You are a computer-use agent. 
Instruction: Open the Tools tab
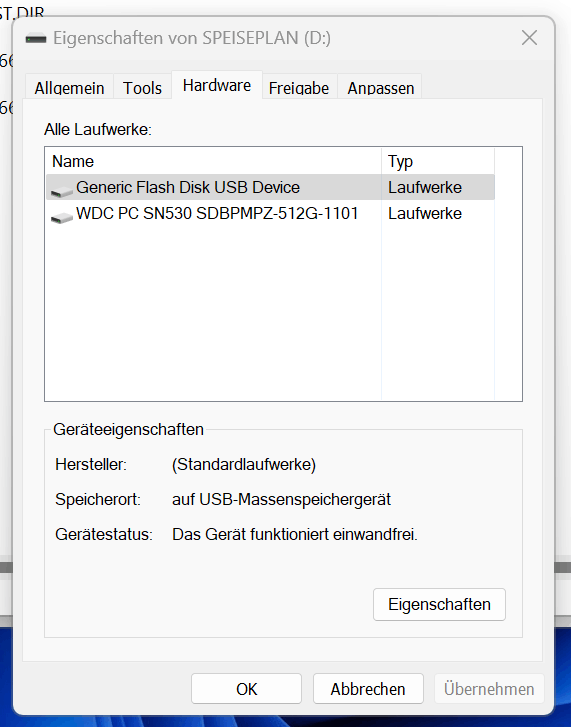(142, 87)
